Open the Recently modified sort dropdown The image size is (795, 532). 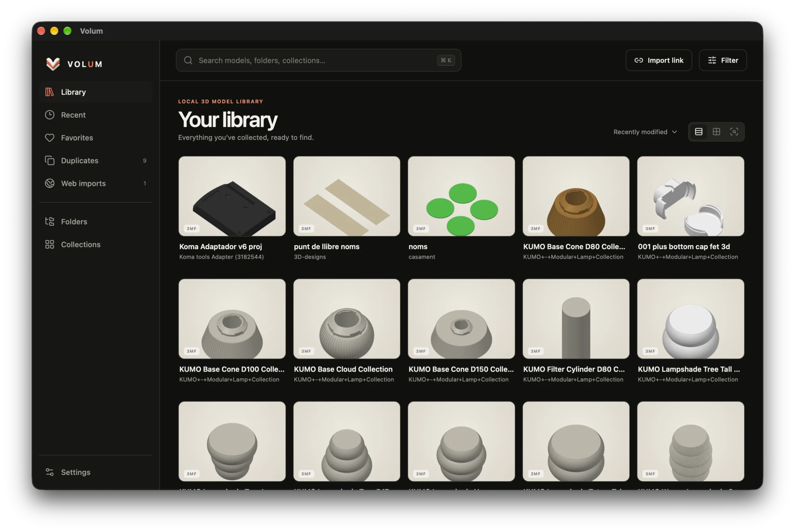[645, 132]
